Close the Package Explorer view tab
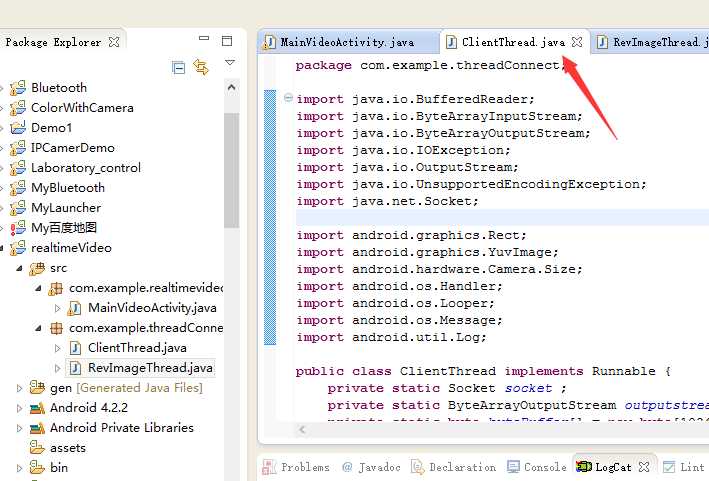Screen dimensions: 709x481 tap(114, 42)
